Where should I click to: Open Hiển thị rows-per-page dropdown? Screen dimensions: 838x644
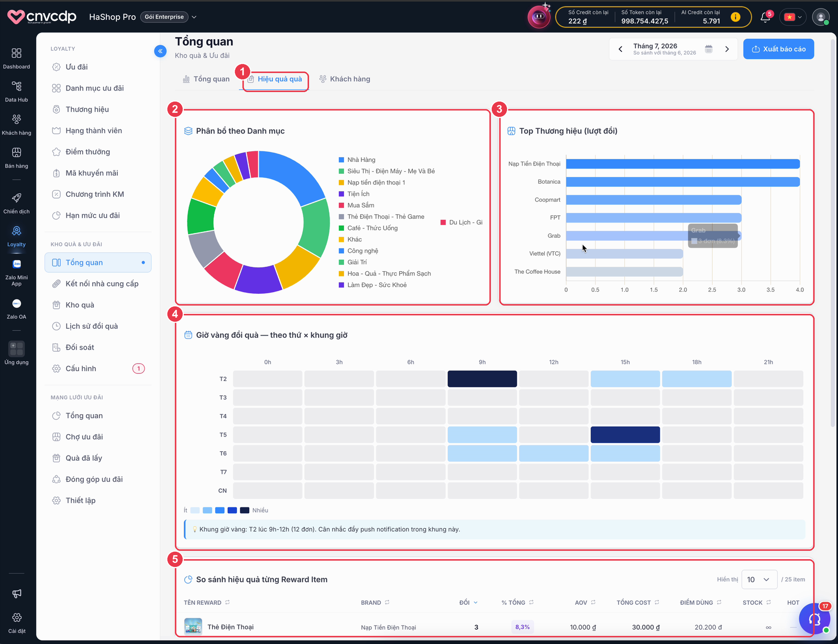coord(758,580)
